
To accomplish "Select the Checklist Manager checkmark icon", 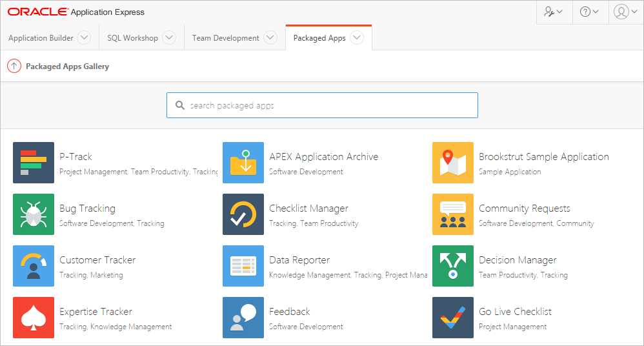I will [243, 214].
